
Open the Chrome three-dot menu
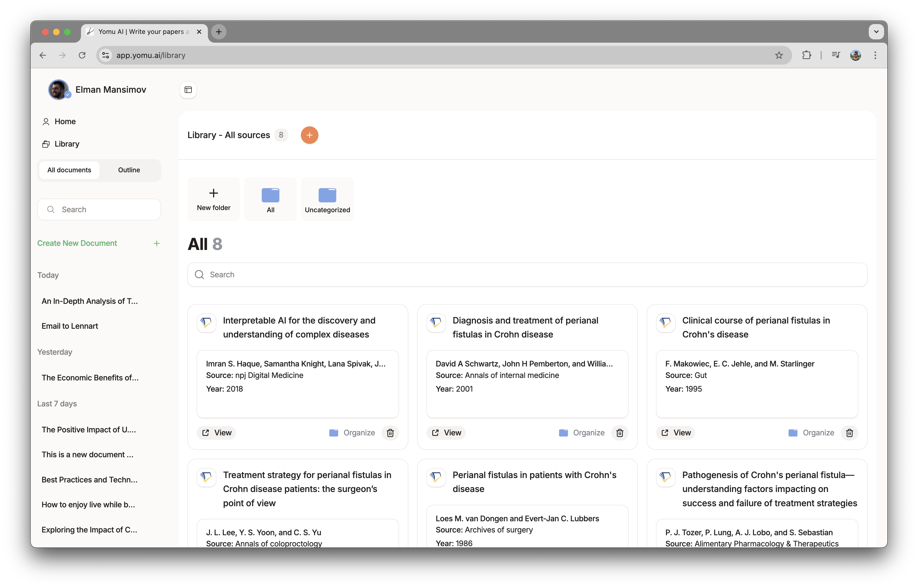[x=875, y=55]
